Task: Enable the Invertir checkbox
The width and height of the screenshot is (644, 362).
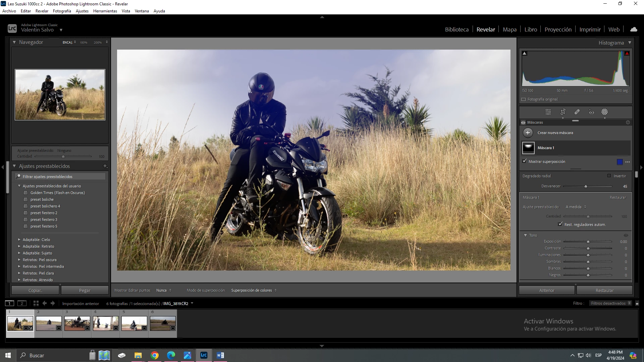Action: coord(609,176)
